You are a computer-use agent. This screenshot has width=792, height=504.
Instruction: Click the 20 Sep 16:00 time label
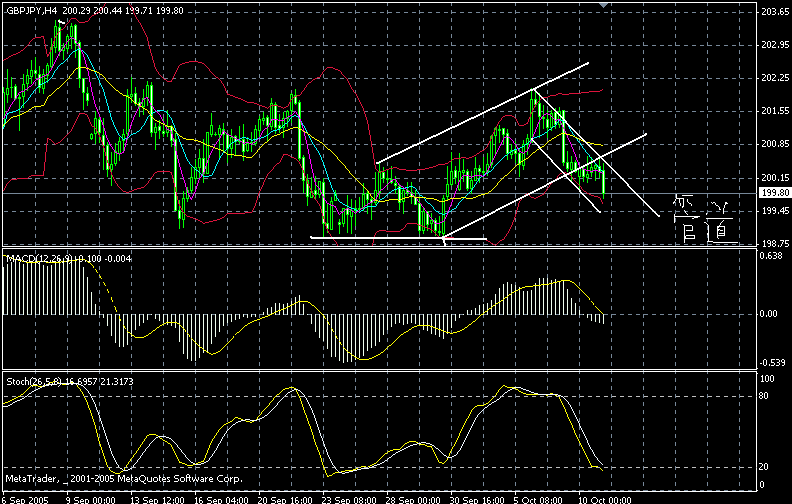tap(285, 500)
